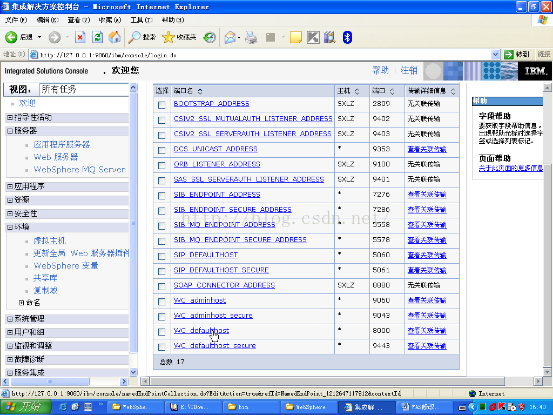Open the Help menu in menu bar
The image size is (553, 415).
173,20
